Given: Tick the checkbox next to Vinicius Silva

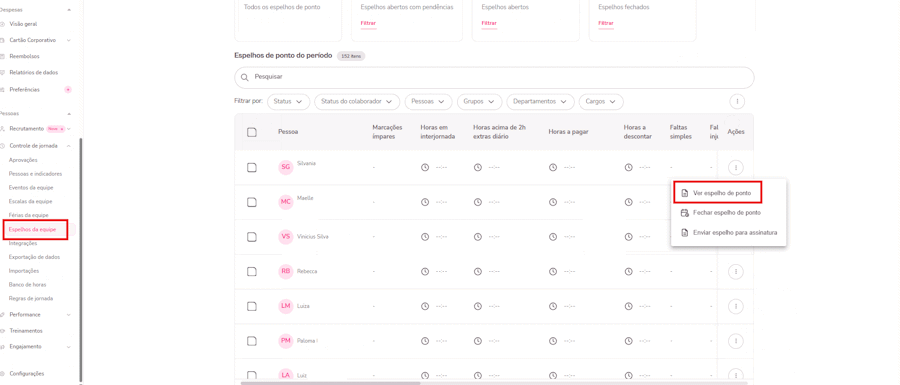Looking at the screenshot, I should (251, 236).
